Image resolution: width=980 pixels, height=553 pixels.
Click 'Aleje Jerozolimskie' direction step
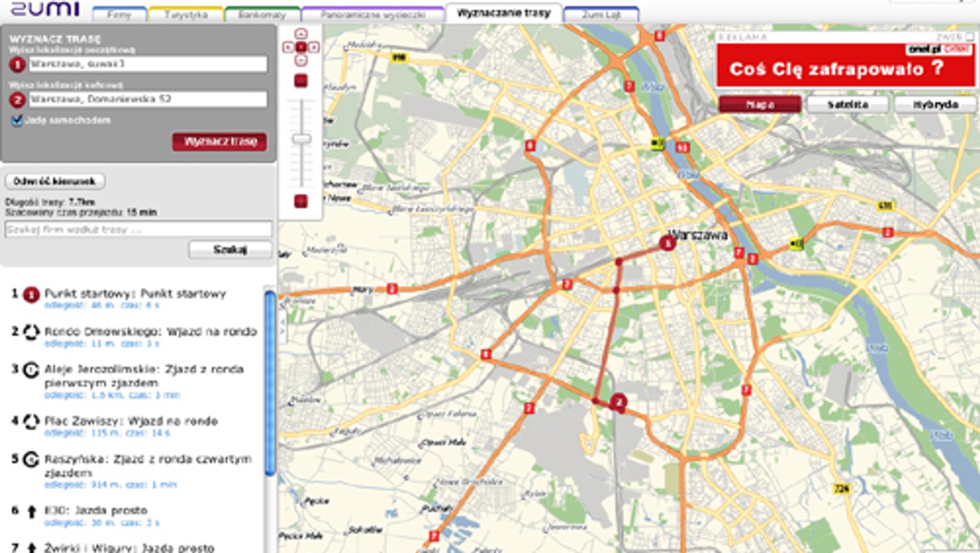click(144, 376)
